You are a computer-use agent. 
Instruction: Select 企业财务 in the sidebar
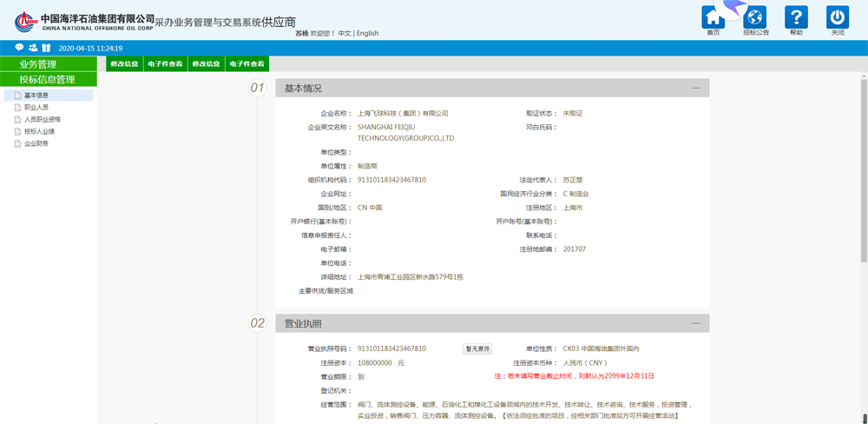click(x=36, y=144)
